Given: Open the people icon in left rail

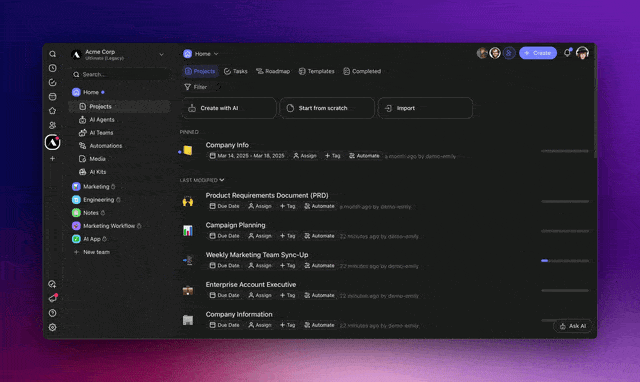Looking at the screenshot, I should [53, 125].
